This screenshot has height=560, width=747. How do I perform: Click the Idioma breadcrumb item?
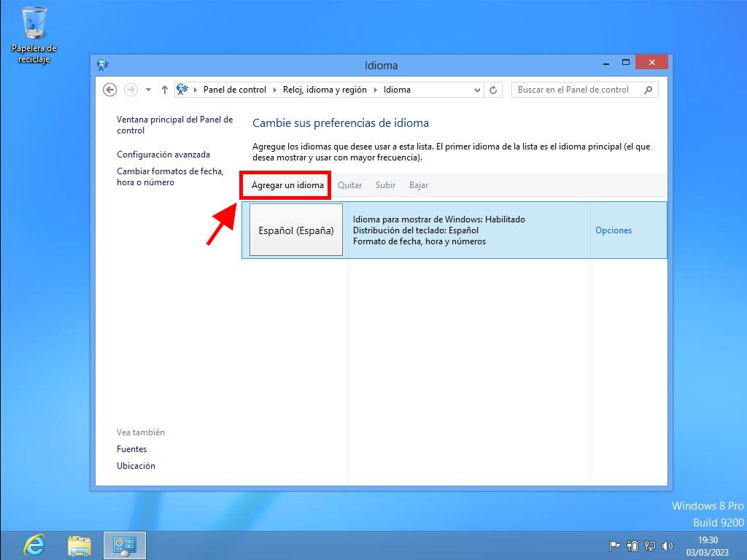(x=397, y=90)
